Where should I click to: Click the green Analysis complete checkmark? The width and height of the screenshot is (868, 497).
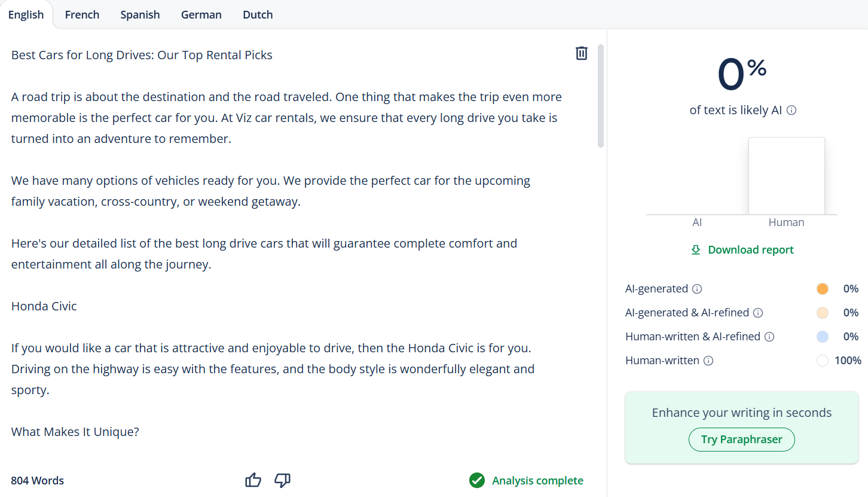(477, 480)
